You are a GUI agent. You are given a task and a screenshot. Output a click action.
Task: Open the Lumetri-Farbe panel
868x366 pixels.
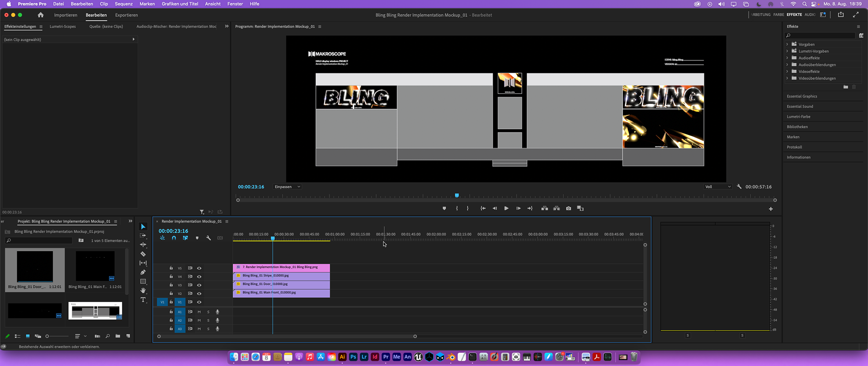pos(798,117)
